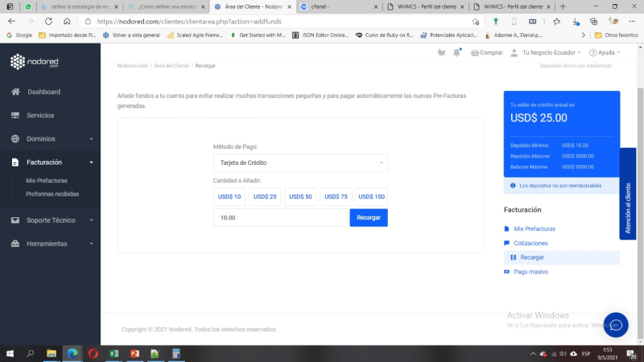Open the Ayuda help dropdown
The width and height of the screenshot is (644, 362).
tap(605, 52)
